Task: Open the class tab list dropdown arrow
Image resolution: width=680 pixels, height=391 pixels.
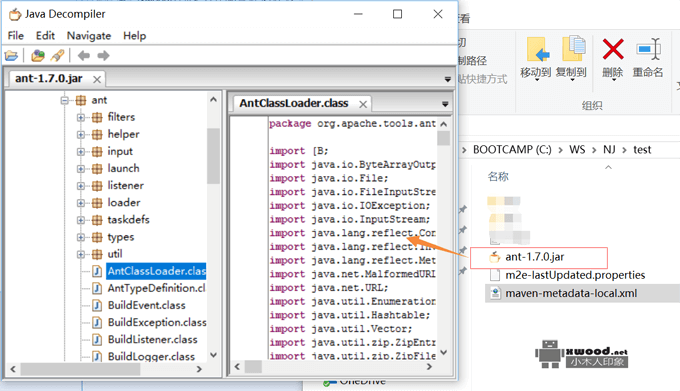Action: 445,104
